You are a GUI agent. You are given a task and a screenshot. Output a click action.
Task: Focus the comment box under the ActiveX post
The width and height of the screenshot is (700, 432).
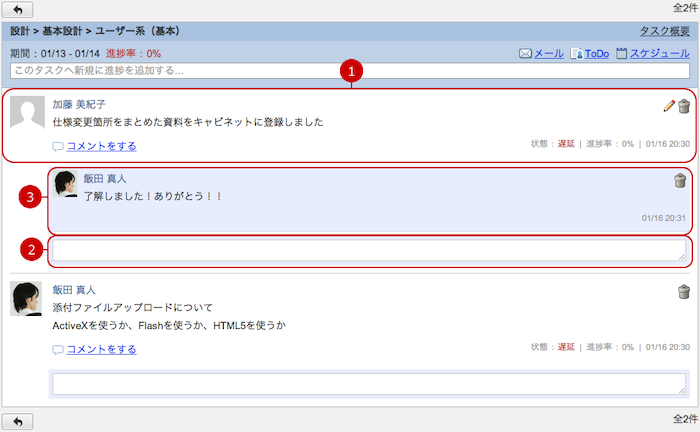coord(369,384)
